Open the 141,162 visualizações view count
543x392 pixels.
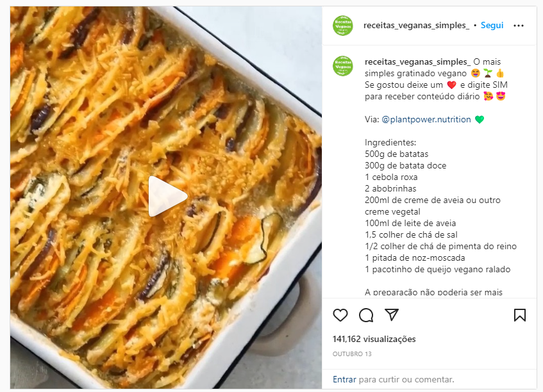tap(374, 339)
